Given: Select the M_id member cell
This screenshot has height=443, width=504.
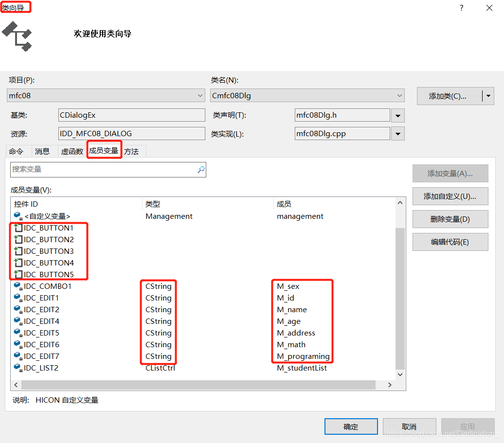Looking at the screenshot, I should click(x=286, y=298).
